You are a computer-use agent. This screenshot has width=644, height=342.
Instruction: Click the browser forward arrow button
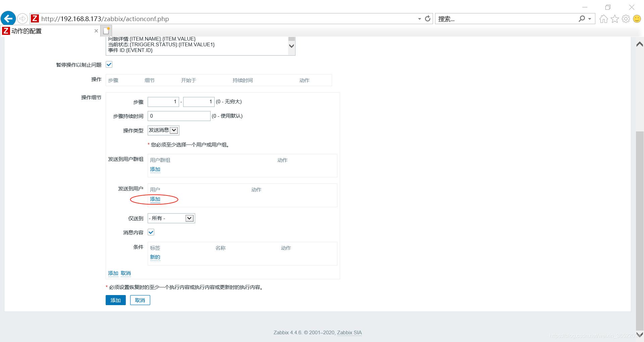(22, 18)
